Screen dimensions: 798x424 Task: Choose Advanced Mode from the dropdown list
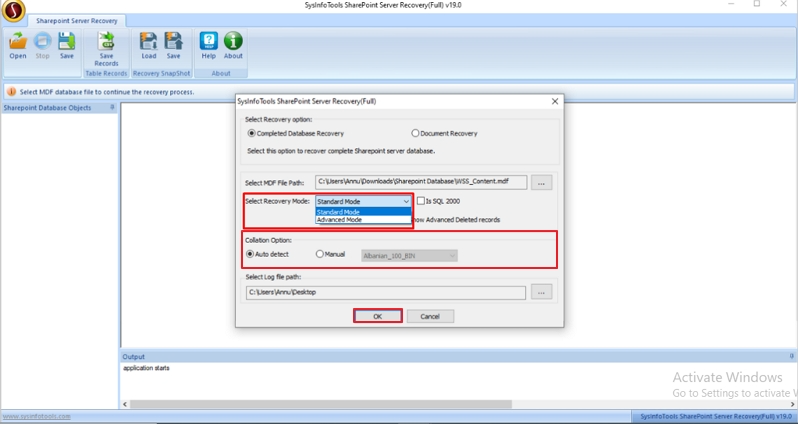tap(339, 219)
